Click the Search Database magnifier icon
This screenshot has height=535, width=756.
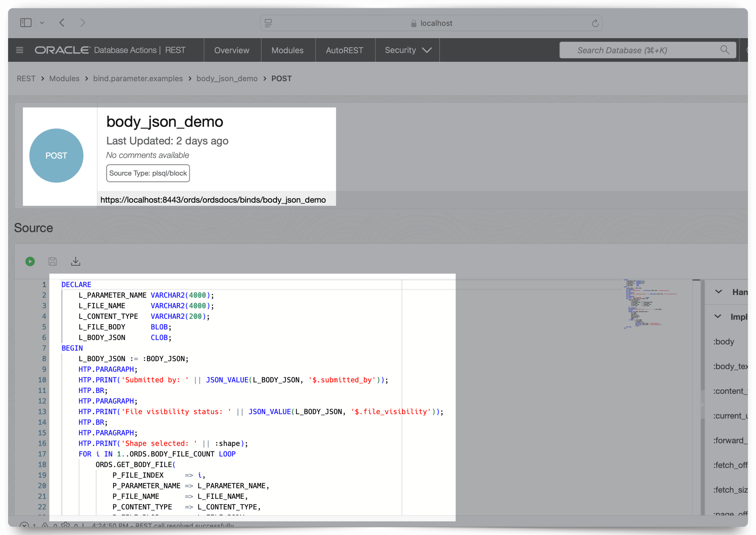[x=724, y=50]
